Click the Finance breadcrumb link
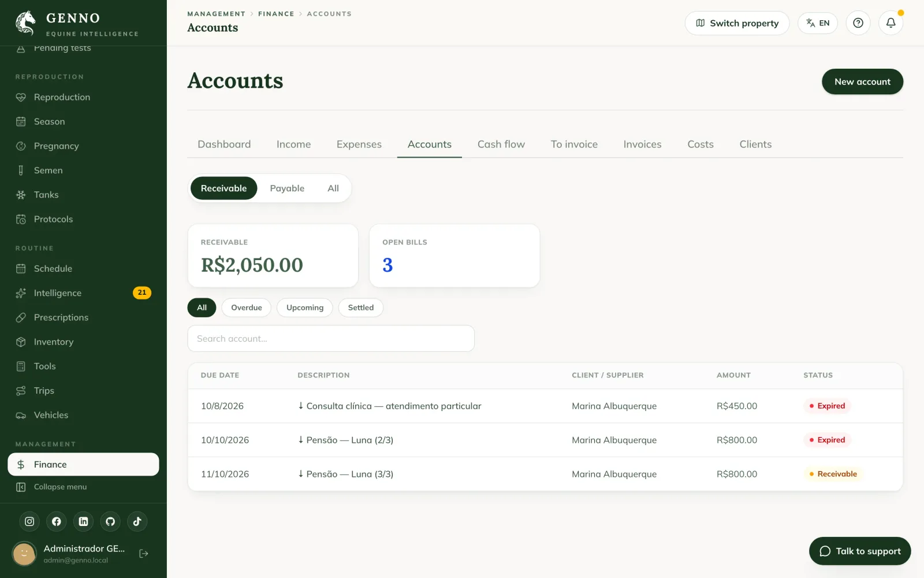Viewport: 924px width, 578px height. click(276, 14)
